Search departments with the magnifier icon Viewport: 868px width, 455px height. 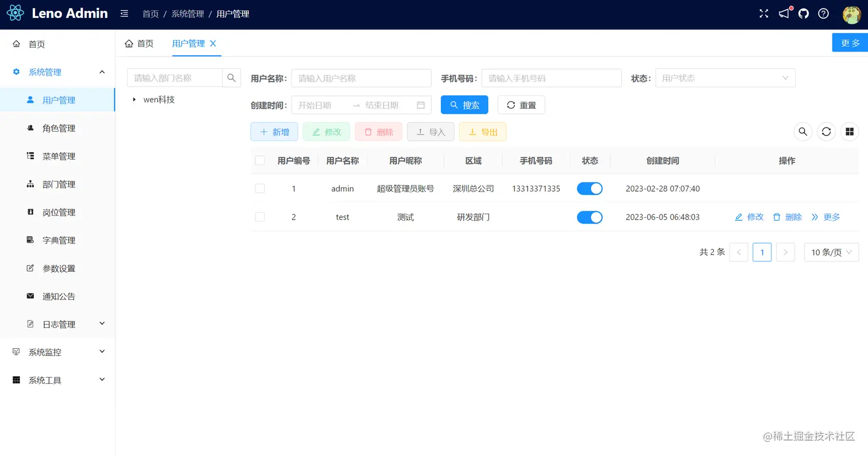tap(231, 78)
